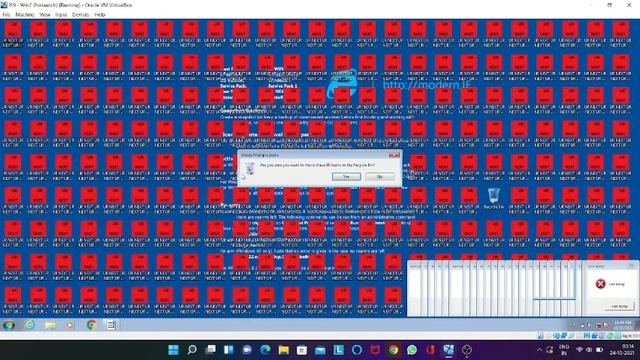The height and width of the screenshot is (360, 640).
Task: Click the http://modern.IE wallpaper link text
Action: [427, 84]
